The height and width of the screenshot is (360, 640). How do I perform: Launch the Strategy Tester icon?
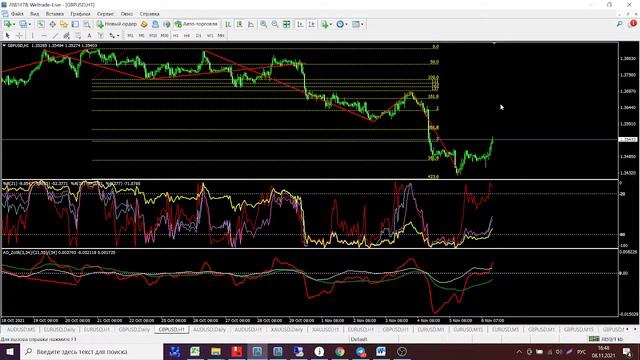[x=87, y=24]
